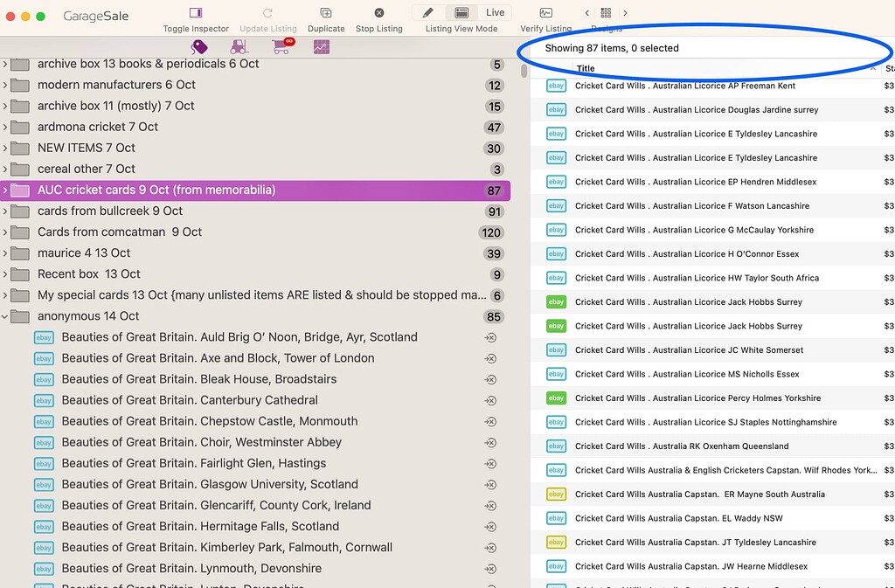Select archive box 11 (mostly) 7 Oct
895x588 pixels.
point(255,106)
